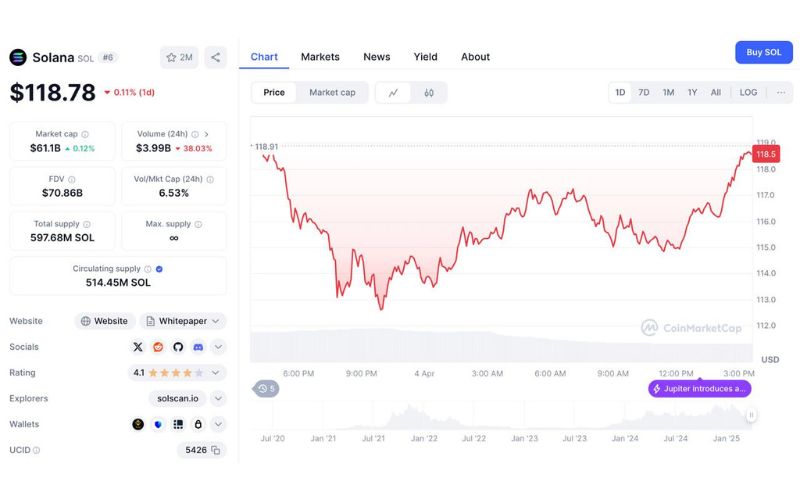Click the Buy SOL button
The width and height of the screenshot is (800, 500).
[x=764, y=52]
